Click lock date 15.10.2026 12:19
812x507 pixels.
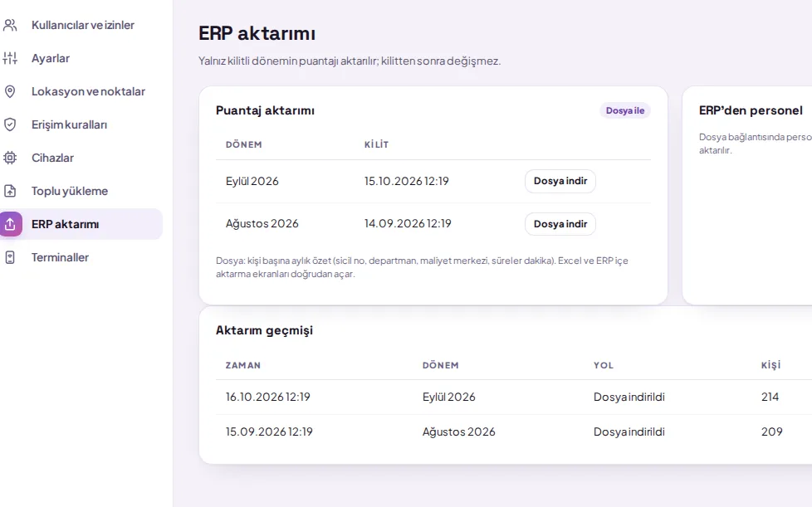[x=407, y=181]
